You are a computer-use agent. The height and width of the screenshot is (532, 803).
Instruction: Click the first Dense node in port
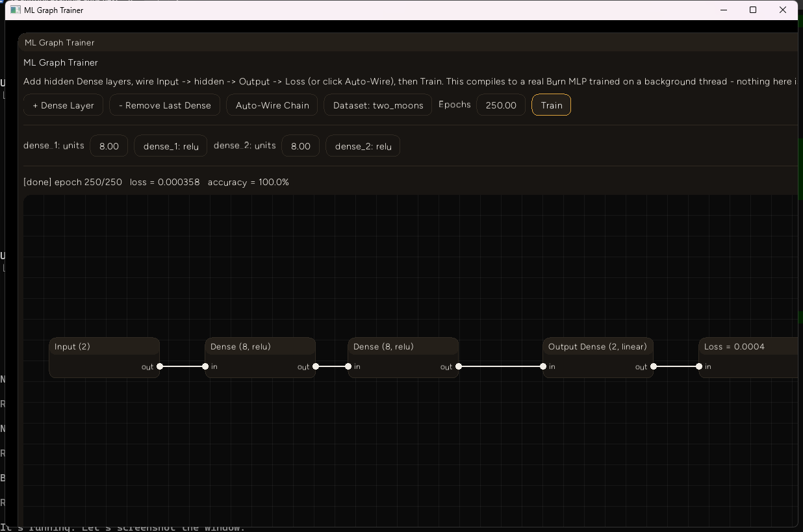pos(205,366)
